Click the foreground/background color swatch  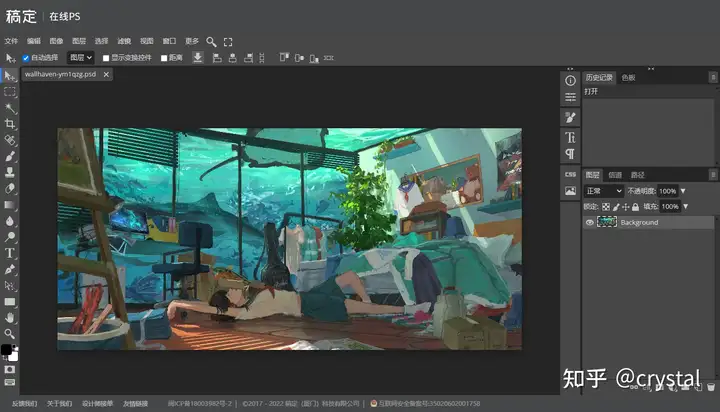(x=9, y=352)
